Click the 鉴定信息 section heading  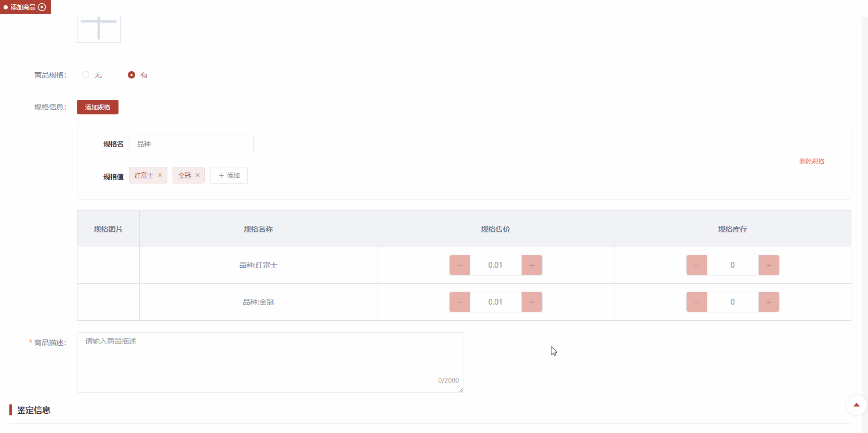pos(34,410)
